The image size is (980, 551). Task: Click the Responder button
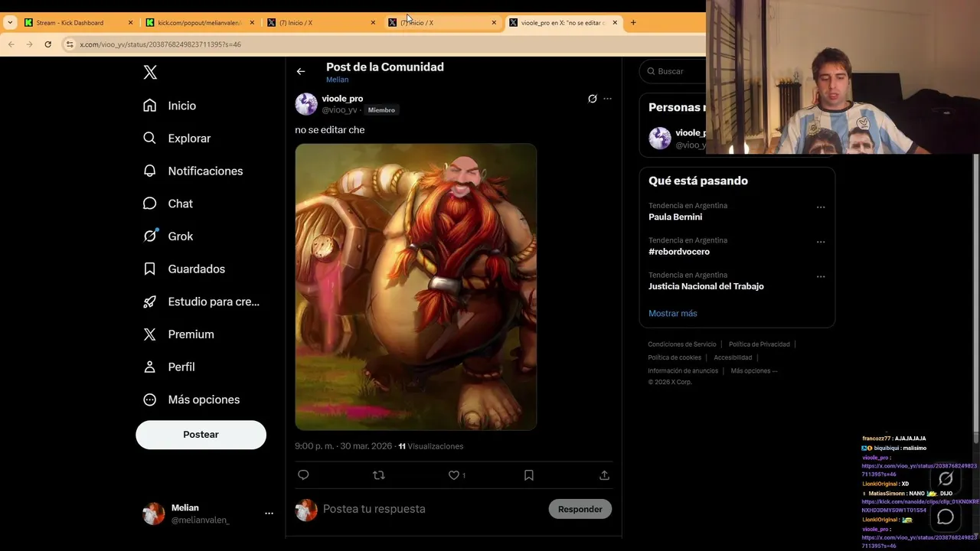point(580,509)
